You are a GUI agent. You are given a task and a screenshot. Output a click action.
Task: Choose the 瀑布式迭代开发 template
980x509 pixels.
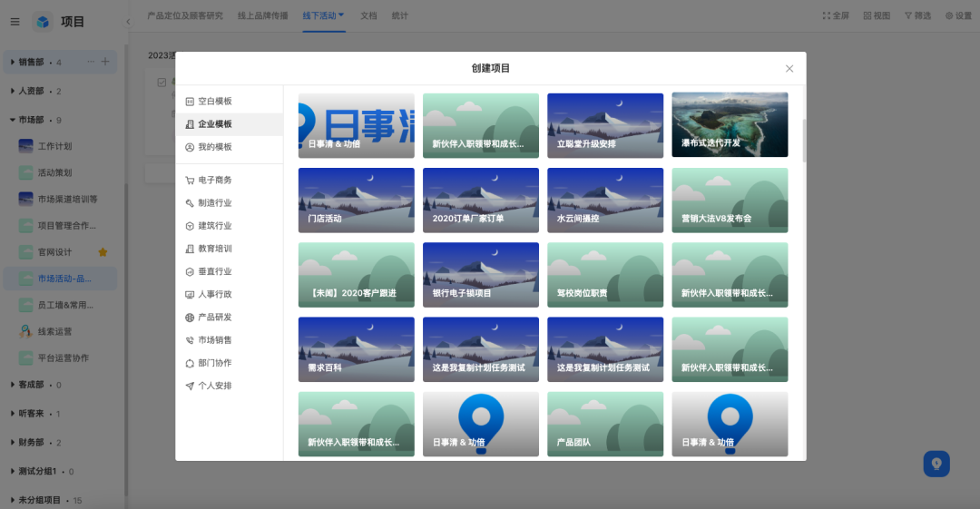tap(730, 125)
